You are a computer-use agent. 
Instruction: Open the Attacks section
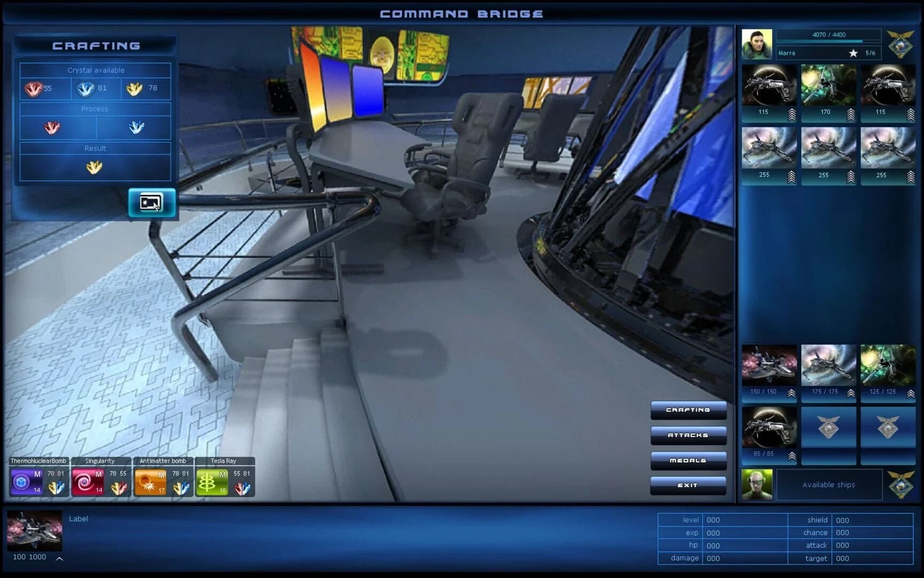[688, 435]
